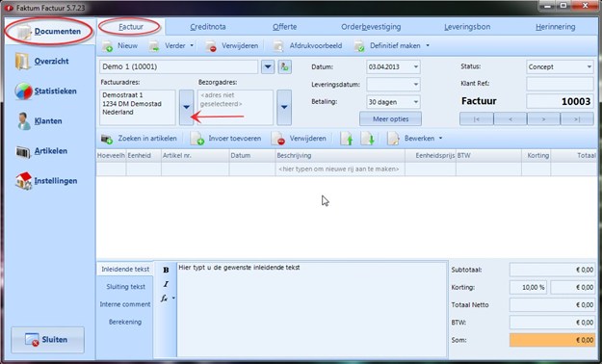Expand the Bewerken dropdown arrow

point(440,139)
